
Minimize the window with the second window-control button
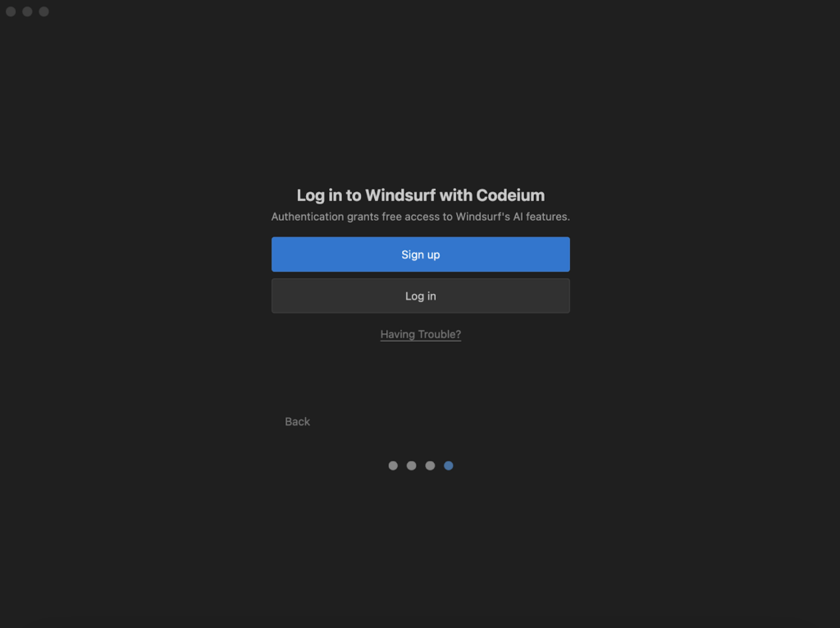(x=27, y=11)
